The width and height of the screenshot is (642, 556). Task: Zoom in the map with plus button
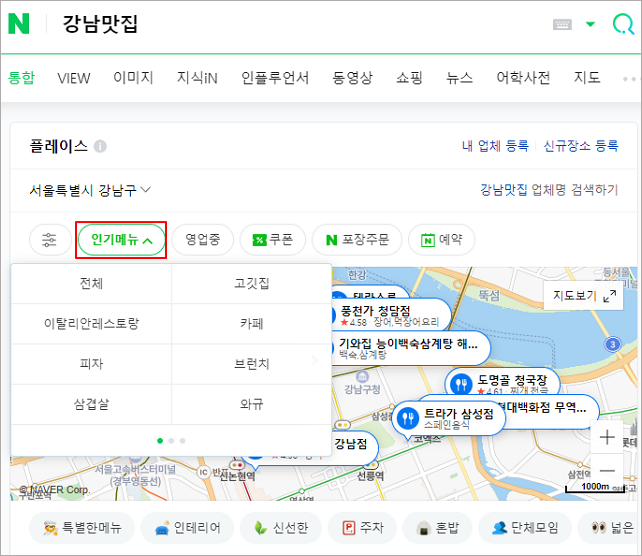(607, 437)
